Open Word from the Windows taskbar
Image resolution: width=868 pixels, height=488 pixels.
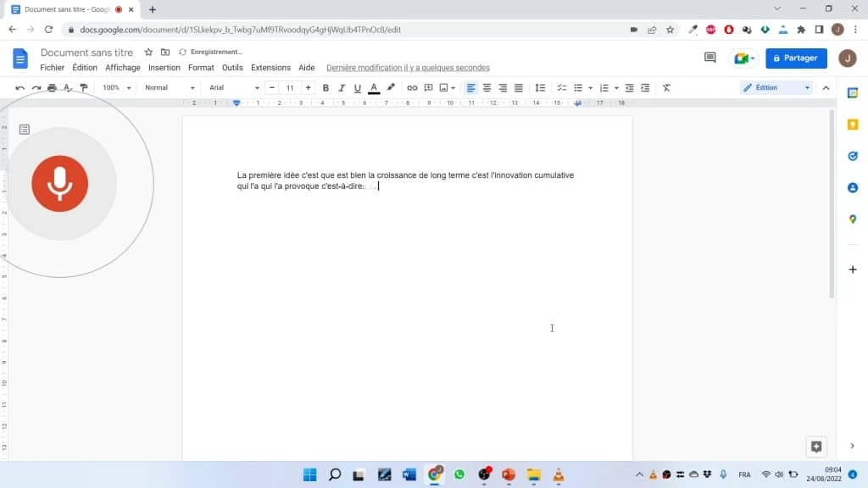tap(409, 474)
